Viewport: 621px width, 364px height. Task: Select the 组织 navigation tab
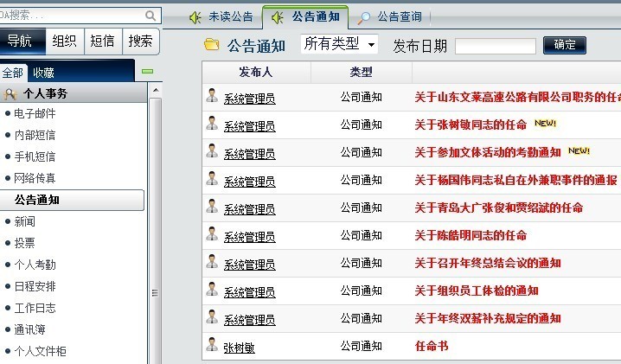64,41
